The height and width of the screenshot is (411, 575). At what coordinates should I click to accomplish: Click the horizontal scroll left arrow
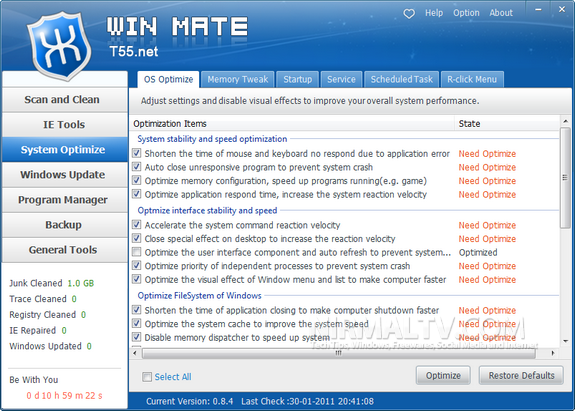[135, 353]
